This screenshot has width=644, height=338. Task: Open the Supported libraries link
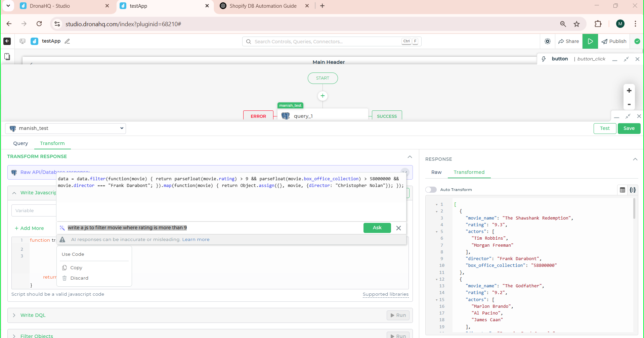click(385, 294)
